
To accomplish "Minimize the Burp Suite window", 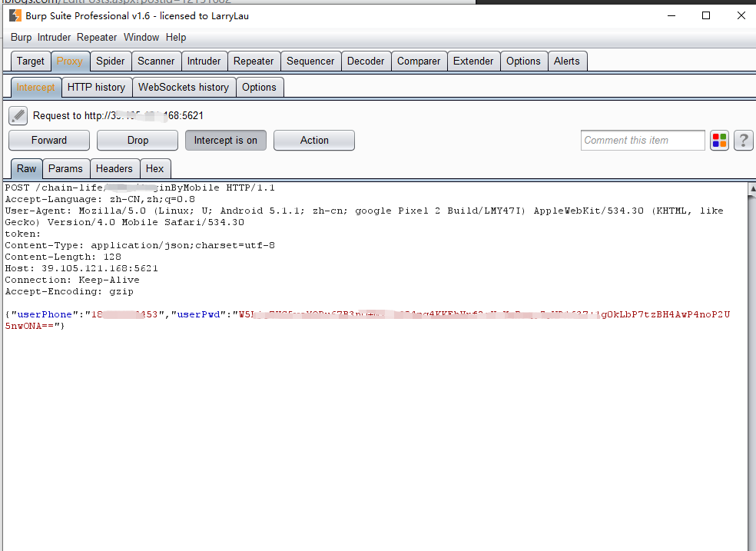I will (x=671, y=16).
